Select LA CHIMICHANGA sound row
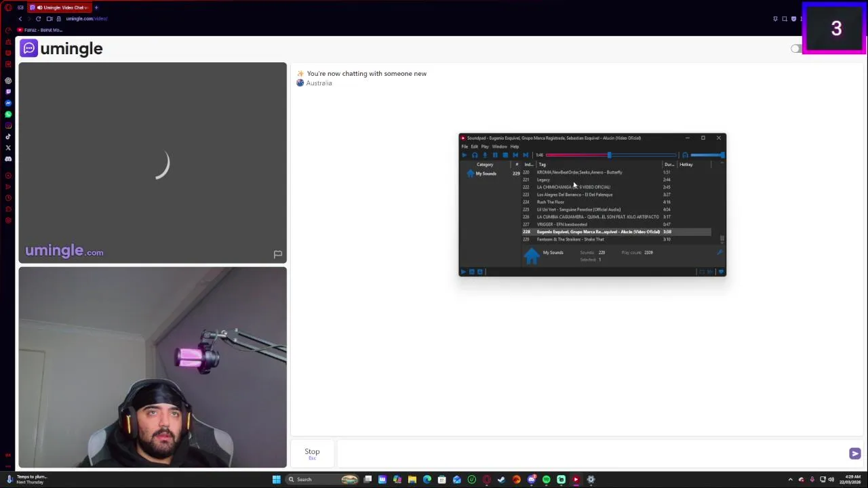This screenshot has height=488, width=868. tap(616, 187)
